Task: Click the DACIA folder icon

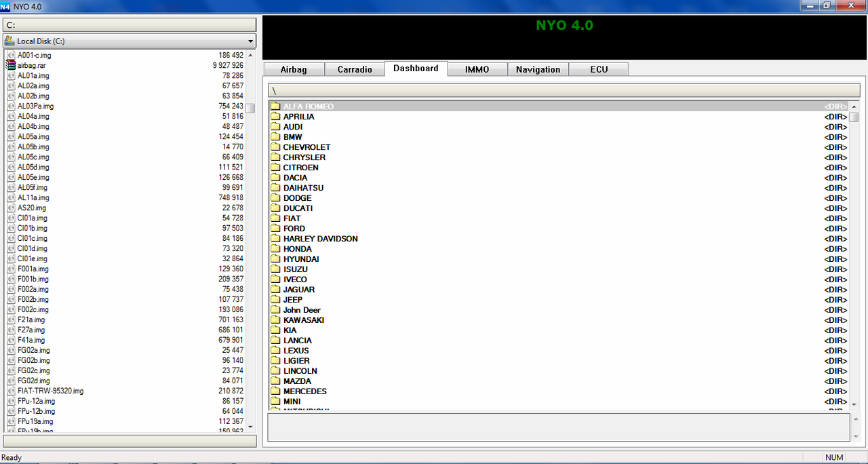Action: pyautogui.click(x=275, y=178)
